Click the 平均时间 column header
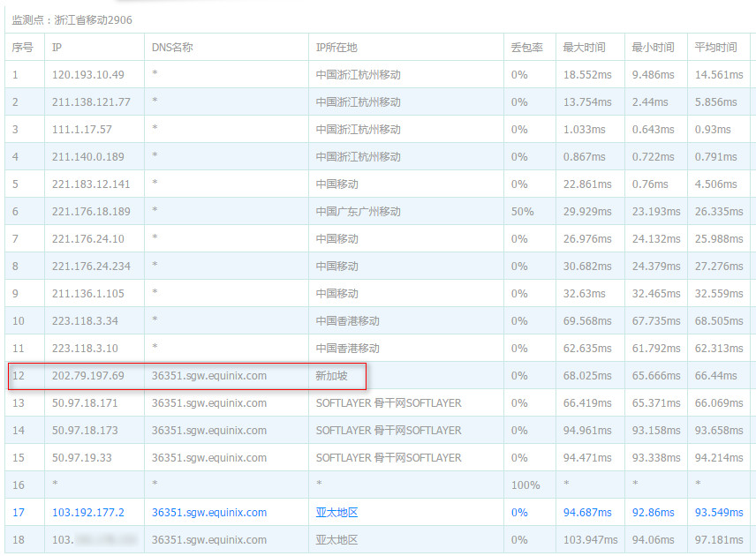This screenshot has width=756, height=556. (717, 47)
